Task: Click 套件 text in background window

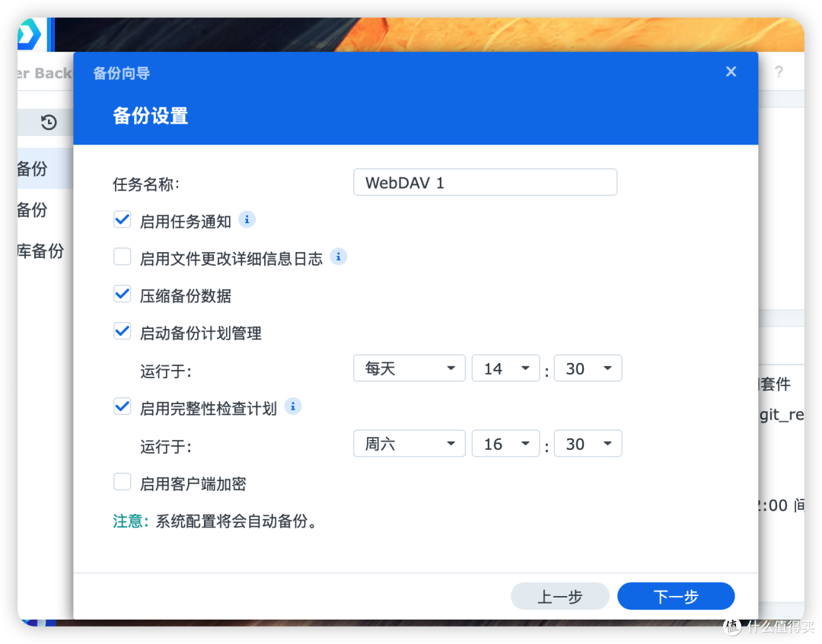Action: (775, 384)
